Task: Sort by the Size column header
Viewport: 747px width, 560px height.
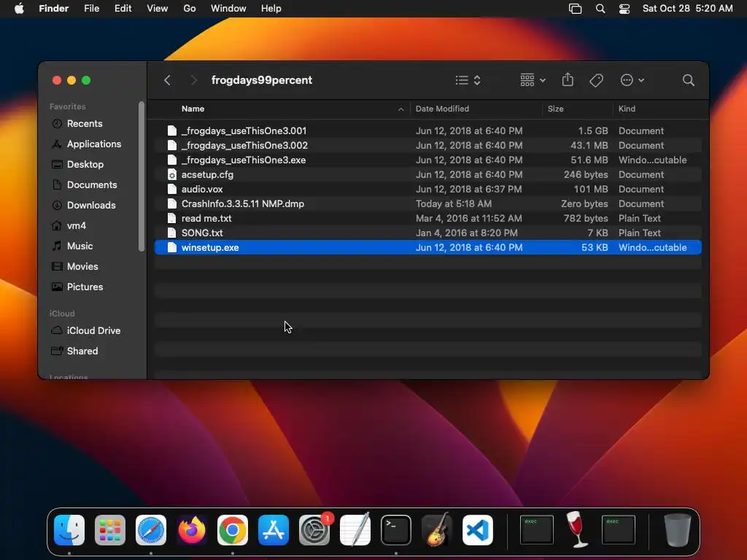Action: click(x=555, y=109)
